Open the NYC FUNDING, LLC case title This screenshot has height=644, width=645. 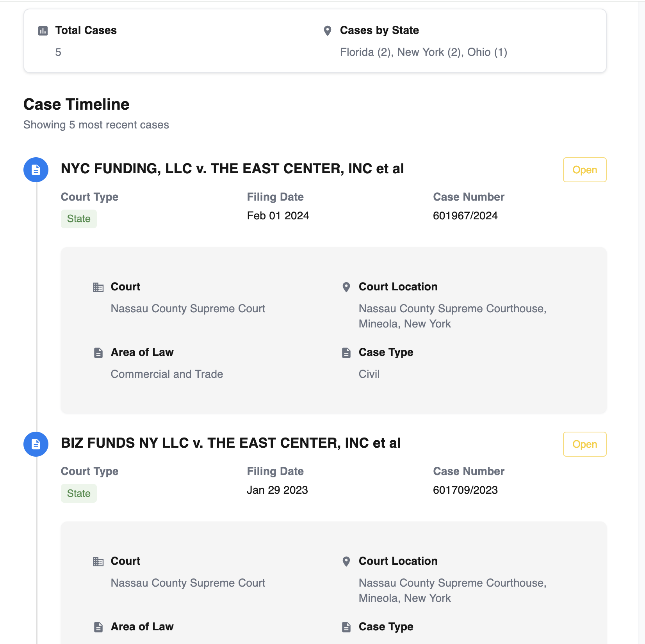[x=232, y=169]
